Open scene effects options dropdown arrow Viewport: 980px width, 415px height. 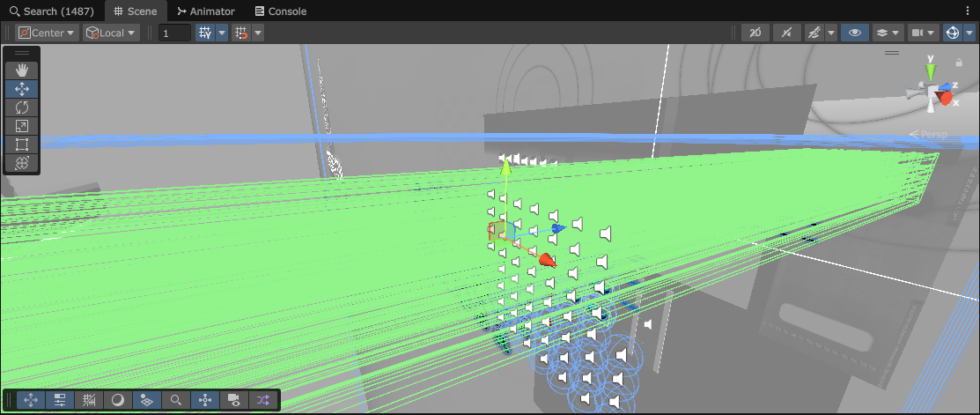coord(831,33)
